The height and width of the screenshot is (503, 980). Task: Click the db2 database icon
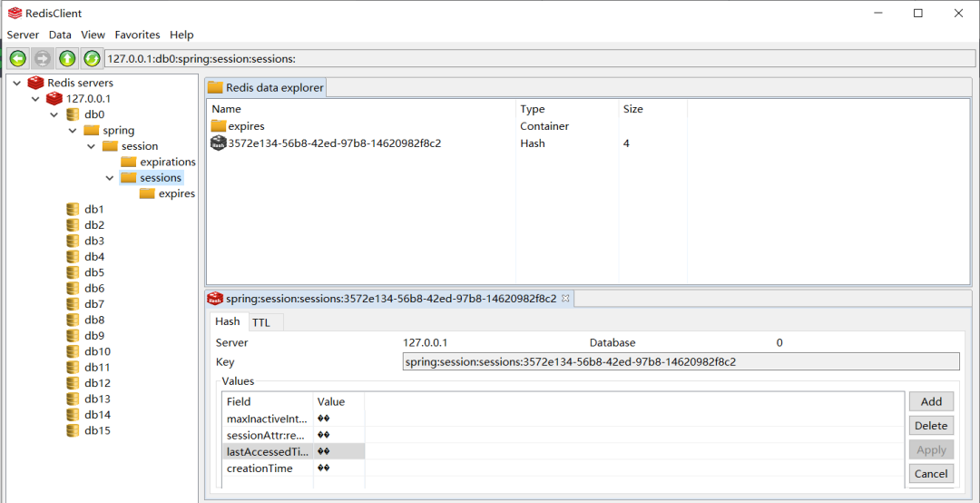73,225
